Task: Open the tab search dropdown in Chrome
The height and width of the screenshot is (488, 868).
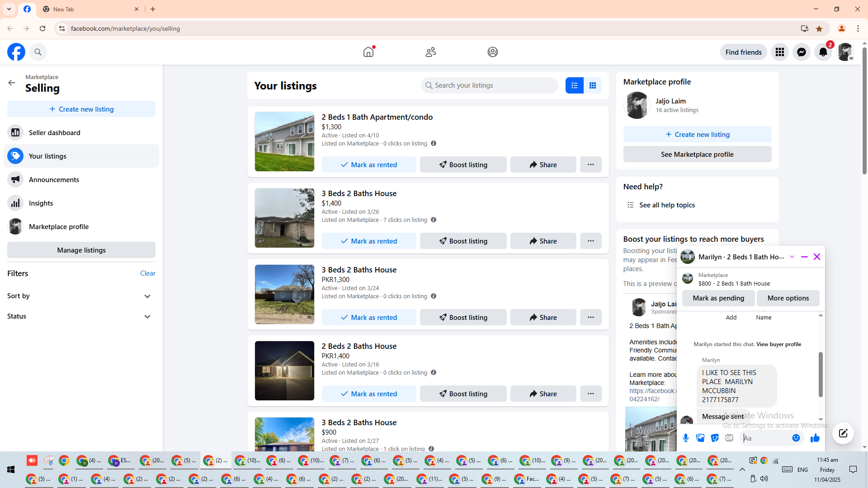Action: click(x=9, y=9)
